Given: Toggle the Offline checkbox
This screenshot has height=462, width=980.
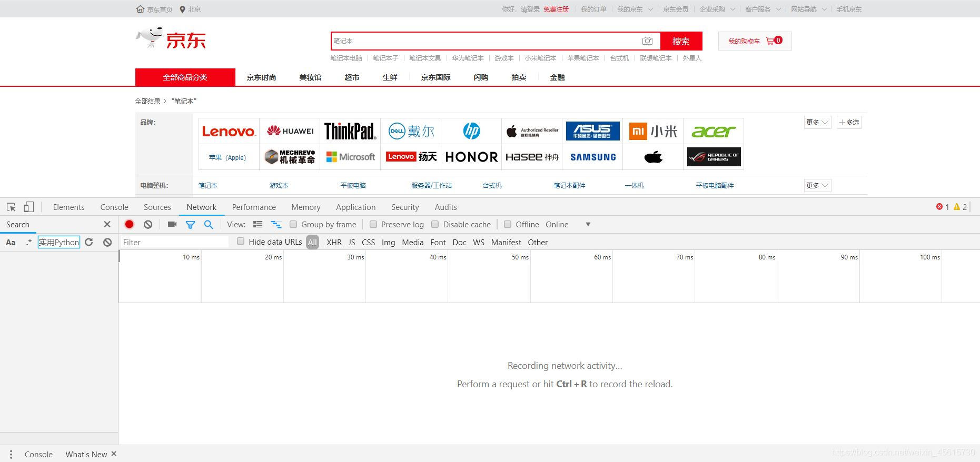Looking at the screenshot, I should (508, 224).
